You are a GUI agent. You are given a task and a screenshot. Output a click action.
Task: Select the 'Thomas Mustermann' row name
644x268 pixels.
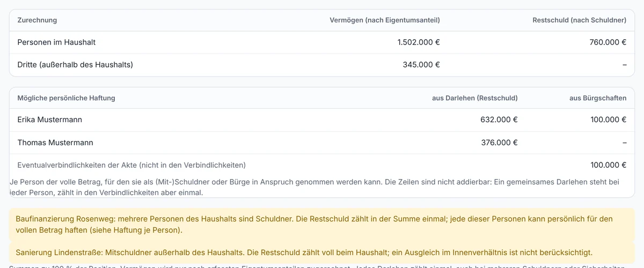point(55,143)
